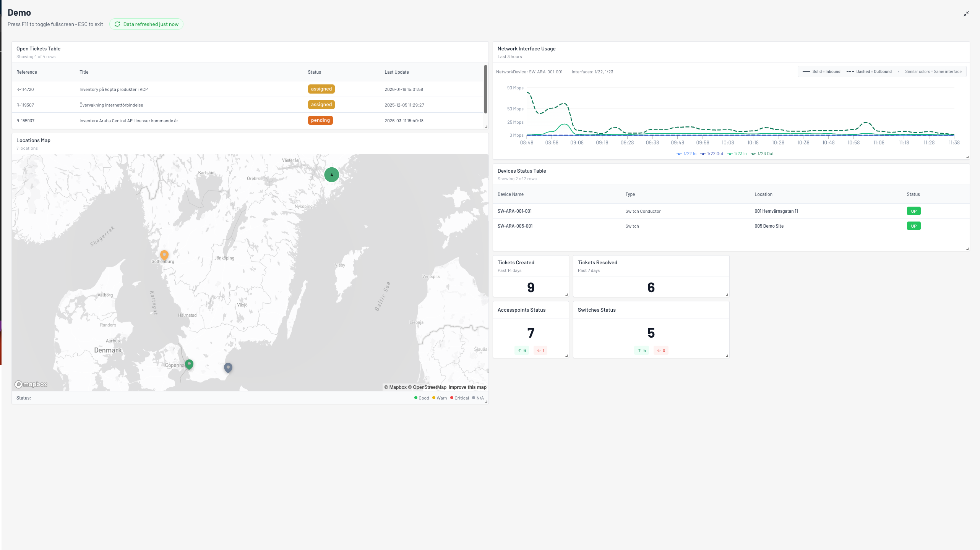Open ticket row R-114720
The image size is (980, 550).
(x=247, y=89)
